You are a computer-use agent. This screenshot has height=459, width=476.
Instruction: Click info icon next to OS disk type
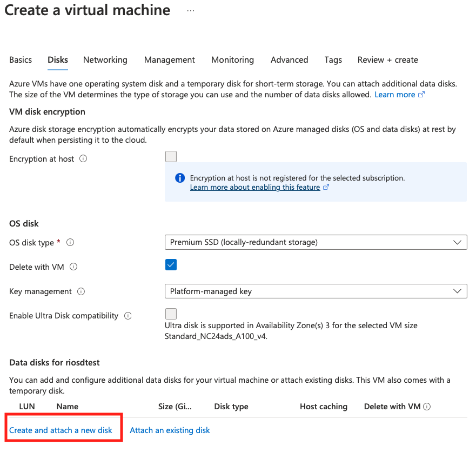(70, 243)
